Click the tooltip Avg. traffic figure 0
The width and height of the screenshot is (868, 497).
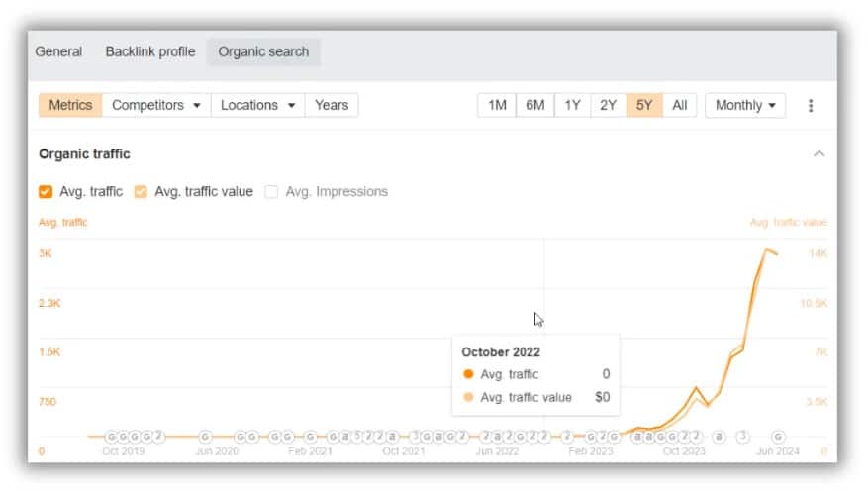pos(606,374)
